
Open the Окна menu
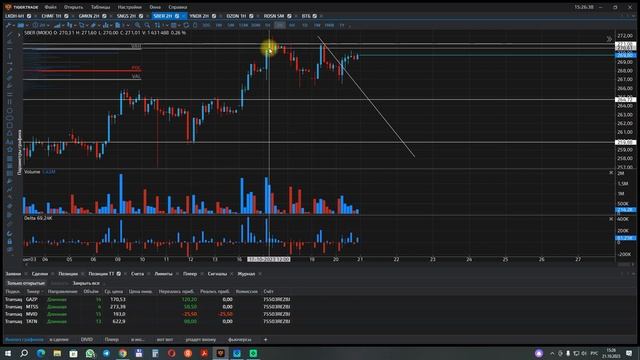(155, 7)
